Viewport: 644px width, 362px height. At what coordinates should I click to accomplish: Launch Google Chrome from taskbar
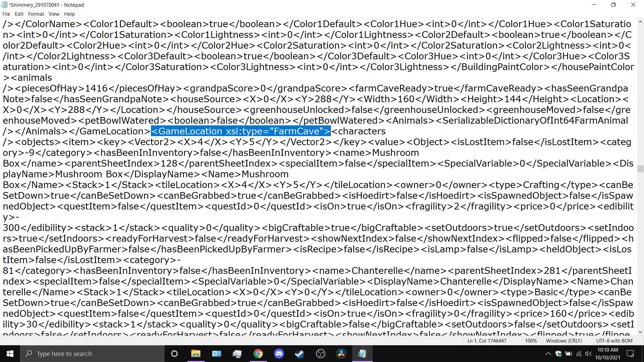(258, 354)
